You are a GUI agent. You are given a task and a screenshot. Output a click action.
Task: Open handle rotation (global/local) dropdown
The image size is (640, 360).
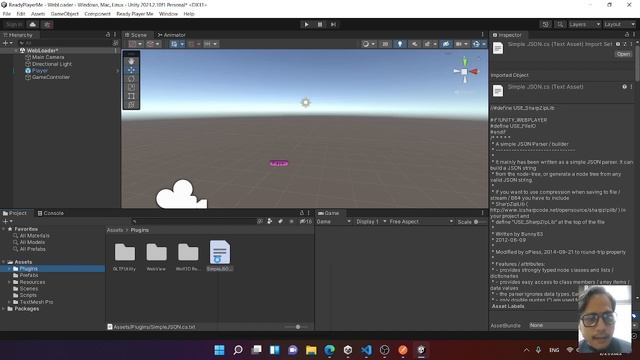click(x=153, y=44)
